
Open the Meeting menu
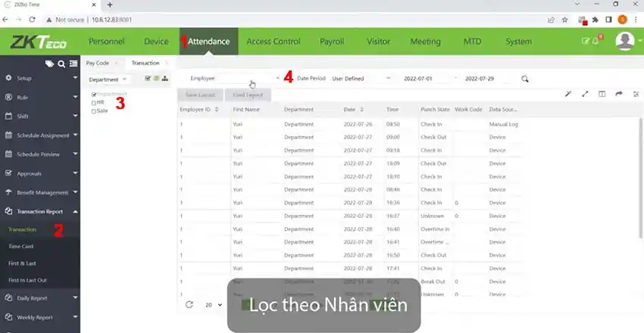pyautogui.click(x=425, y=42)
